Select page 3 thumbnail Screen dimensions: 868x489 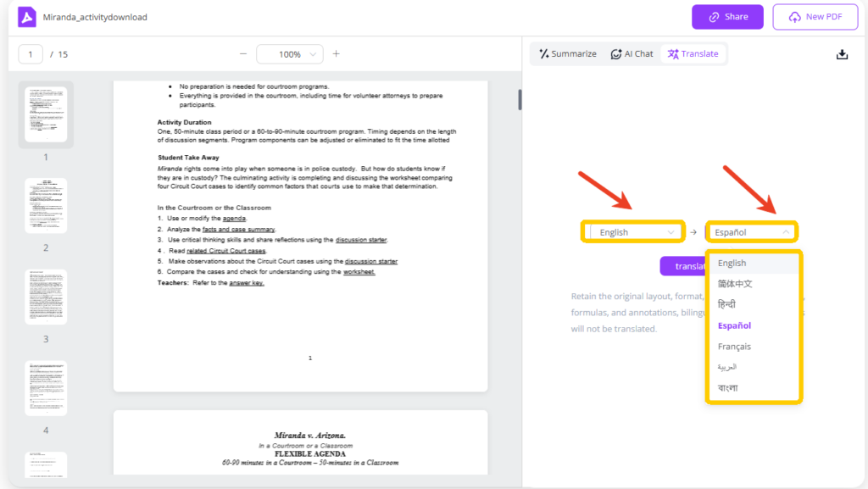46,296
